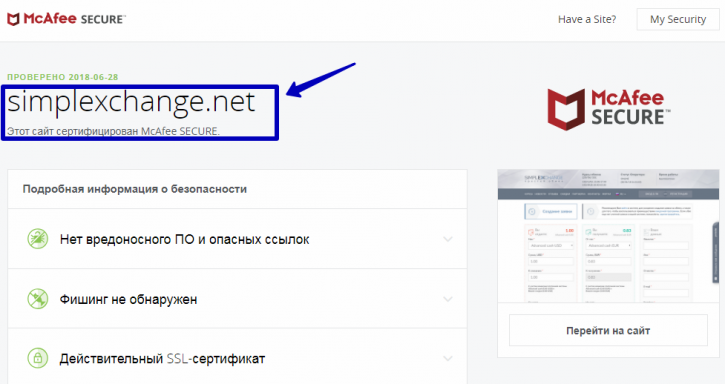The height and width of the screenshot is (384, 725).
Task: Expand the SSL-сертификат chevron
Action: (448, 358)
